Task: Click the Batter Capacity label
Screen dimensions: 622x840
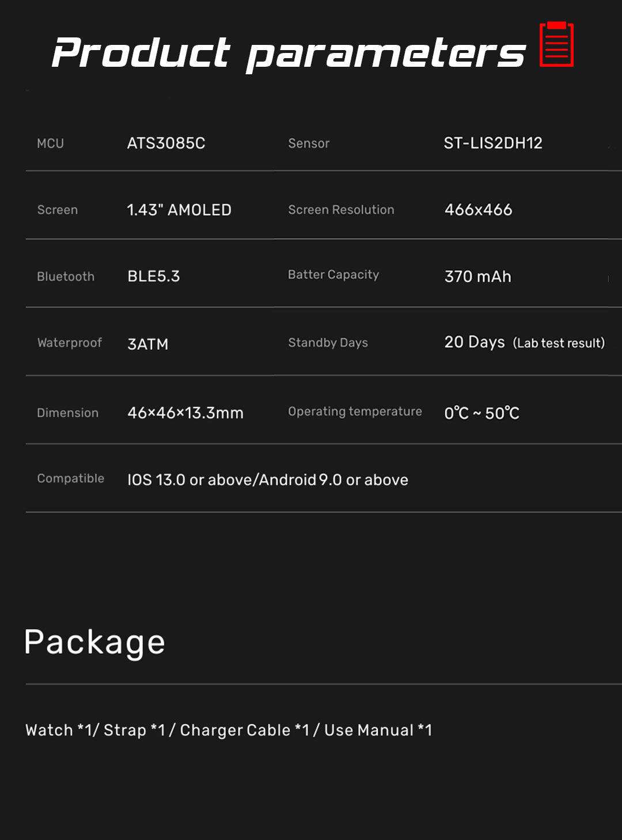Action: coord(333,275)
